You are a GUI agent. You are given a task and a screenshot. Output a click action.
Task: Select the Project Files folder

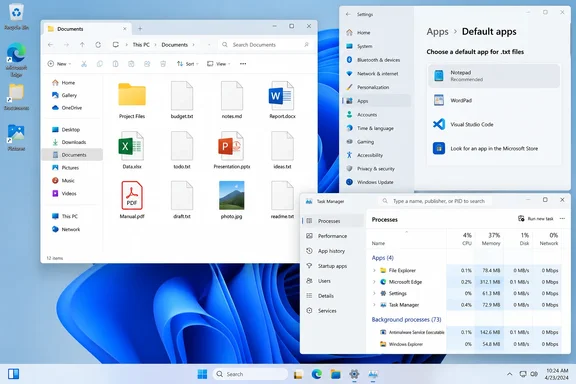(132, 100)
